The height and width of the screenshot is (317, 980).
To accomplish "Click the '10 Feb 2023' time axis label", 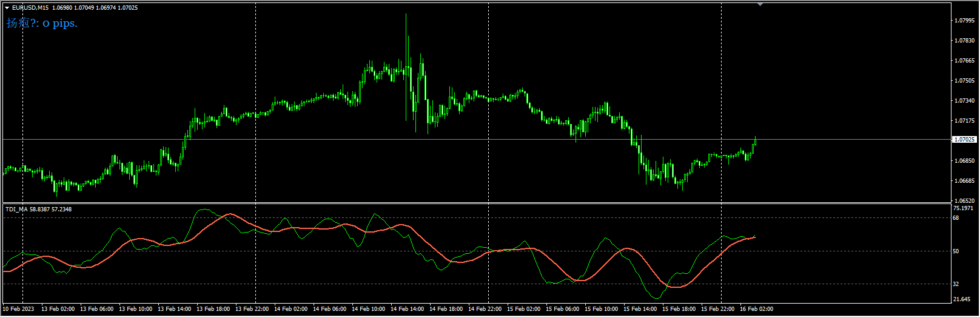I will pyautogui.click(x=19, y=309).
